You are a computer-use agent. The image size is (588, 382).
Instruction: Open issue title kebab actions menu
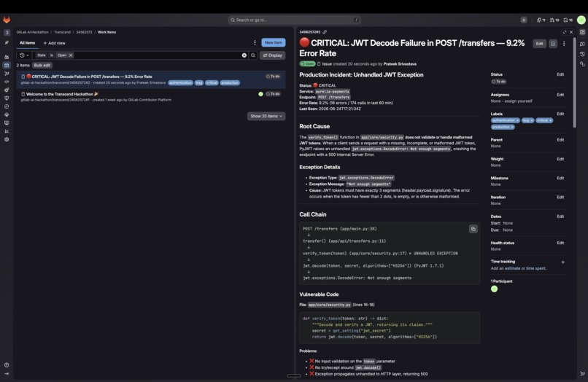(x=564, y=44)
